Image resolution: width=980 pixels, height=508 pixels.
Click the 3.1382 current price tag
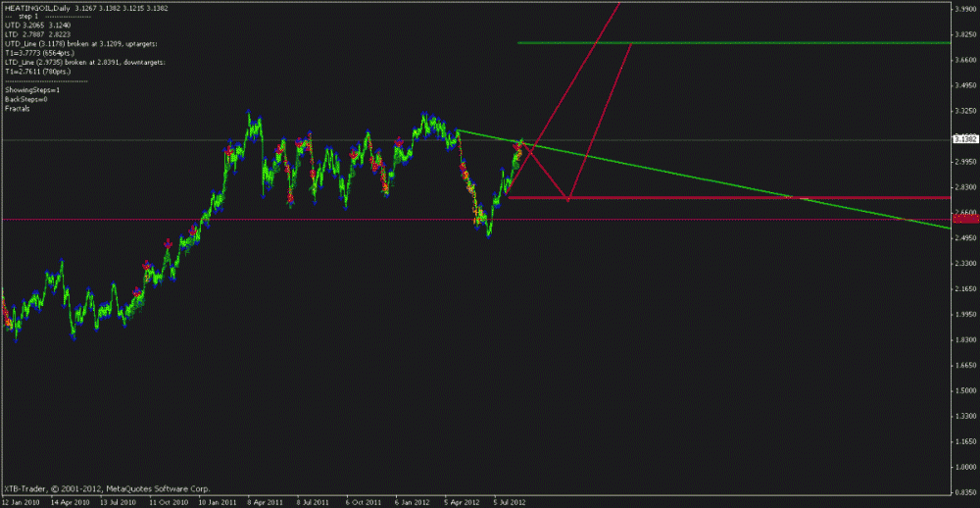coord(964,140)
